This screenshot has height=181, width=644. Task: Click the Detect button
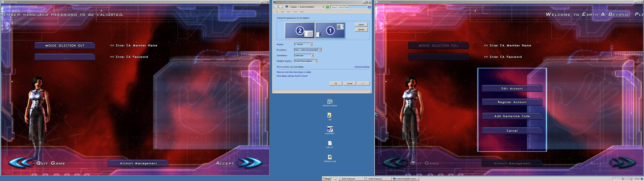pos(361,24)
